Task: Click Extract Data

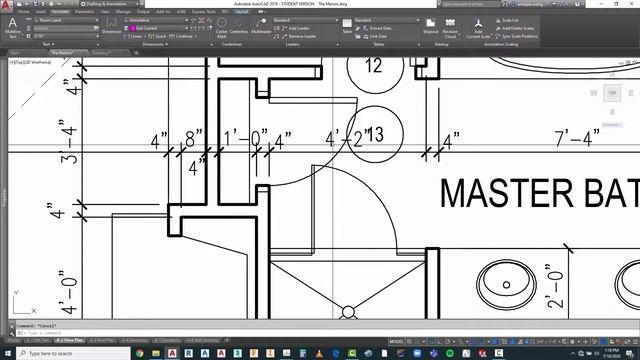Action: pyautogui.click(x=377, y=28)
